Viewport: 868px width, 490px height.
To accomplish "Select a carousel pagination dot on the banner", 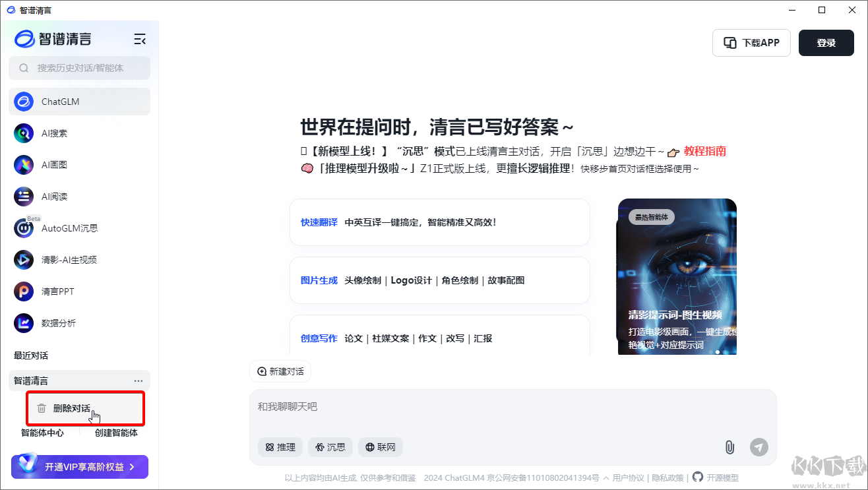I will coord(717,352).
